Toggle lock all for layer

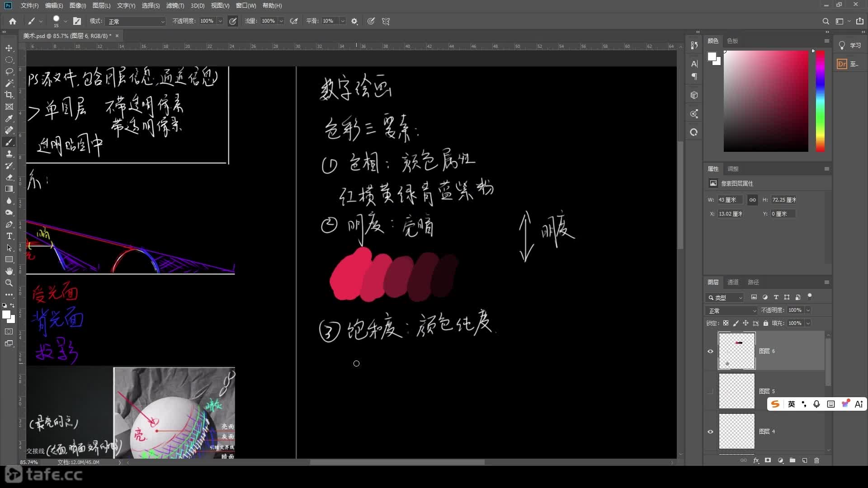766,323
